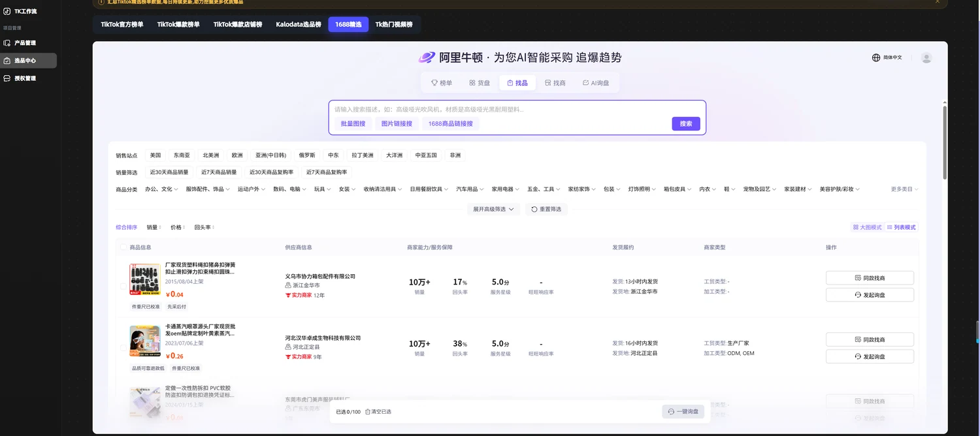Open supplier 河北汉华卓成生物科技有限公司
The width and height of the screenshot is (980, 436).
pos(323,338)
